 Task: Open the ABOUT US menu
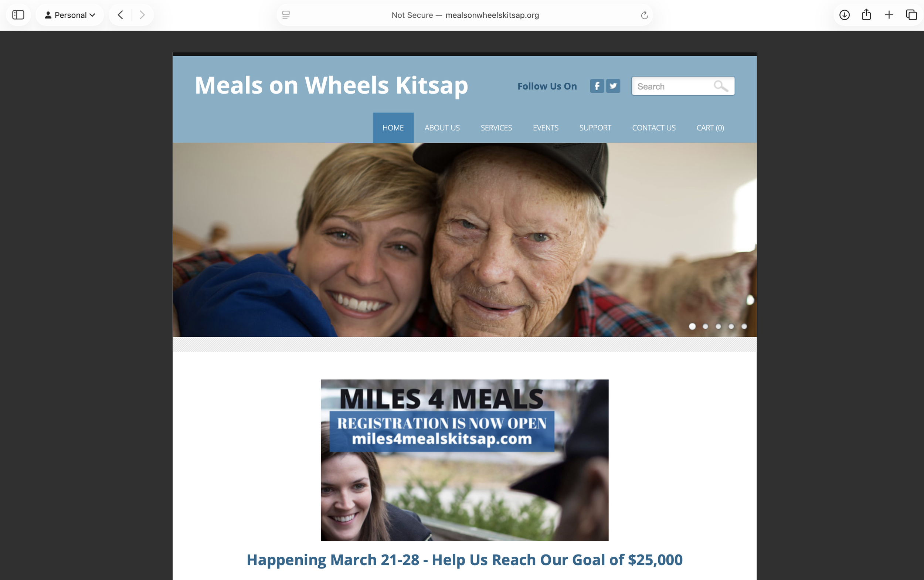point(442,128)
